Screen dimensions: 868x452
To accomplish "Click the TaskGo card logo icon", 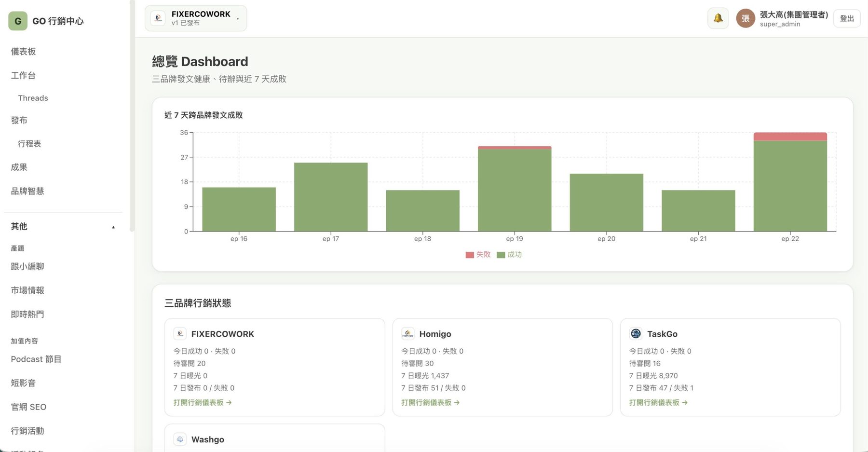I will (x=636, y=334).
